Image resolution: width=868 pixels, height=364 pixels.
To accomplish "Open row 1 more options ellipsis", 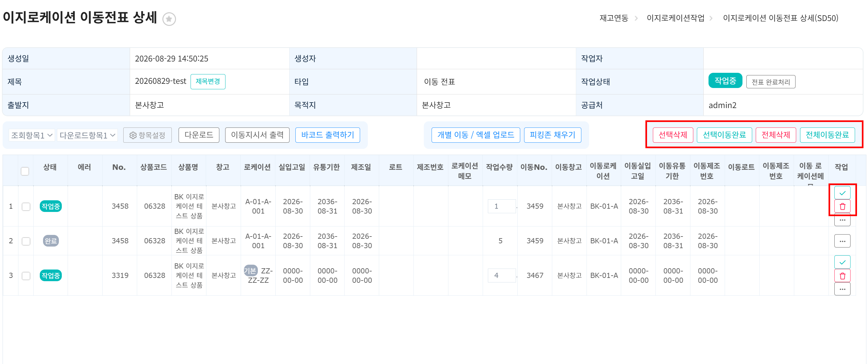I will point(842,220).
